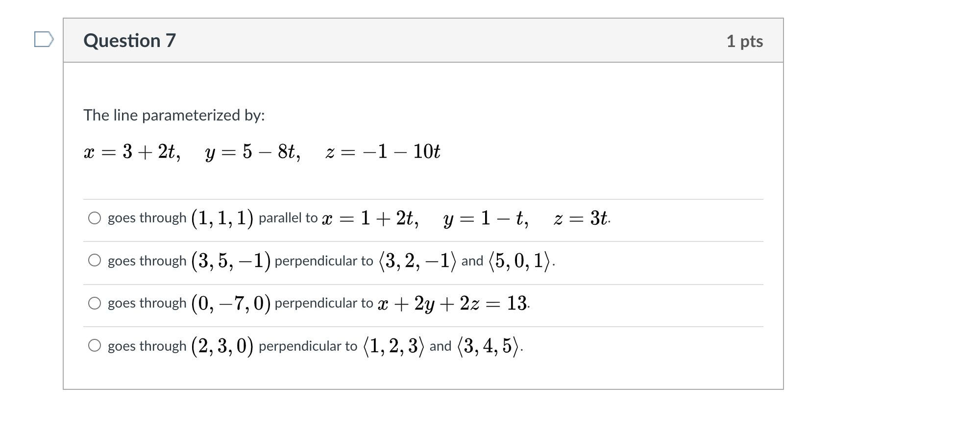This screenshot has width=980, height=430.
Task: Select the last answer going through (2, 3, 0)
Action: coord(95,346)
